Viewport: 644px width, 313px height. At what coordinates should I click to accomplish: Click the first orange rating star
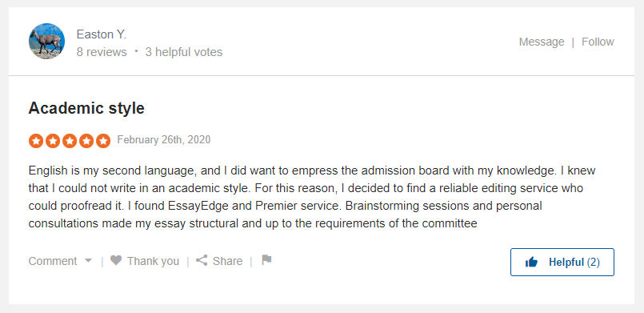(36, 141)
